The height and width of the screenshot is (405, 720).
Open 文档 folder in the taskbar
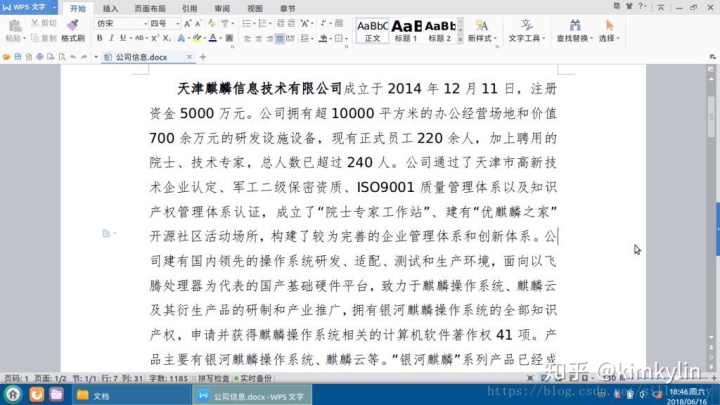131,395
